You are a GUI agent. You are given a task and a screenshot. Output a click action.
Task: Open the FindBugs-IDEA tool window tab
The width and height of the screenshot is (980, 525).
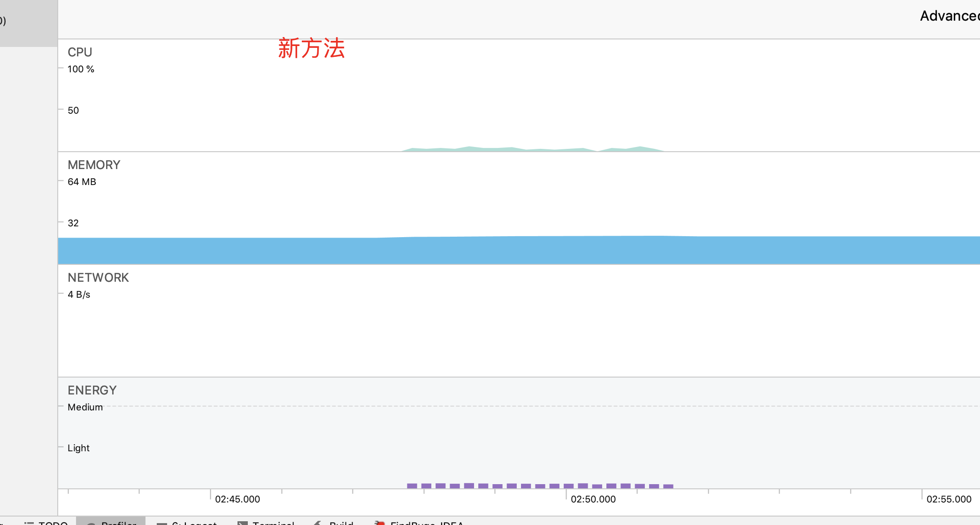(420, 522)
